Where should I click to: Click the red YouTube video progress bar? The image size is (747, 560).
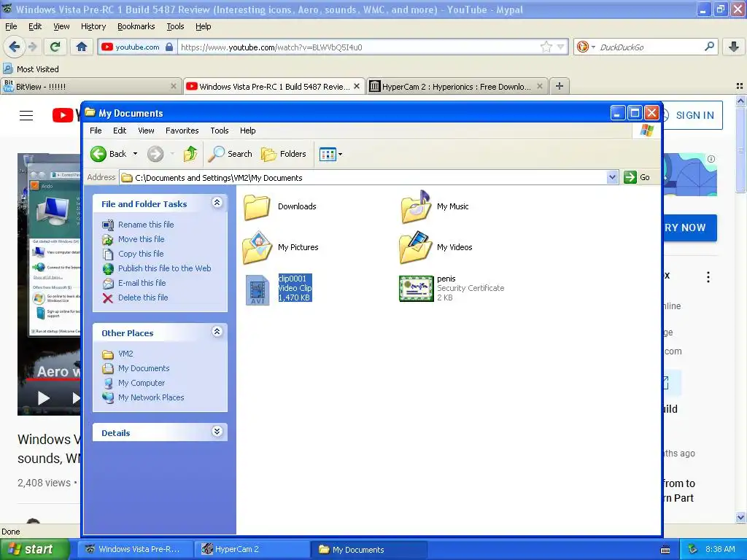[x=53, y=379]
